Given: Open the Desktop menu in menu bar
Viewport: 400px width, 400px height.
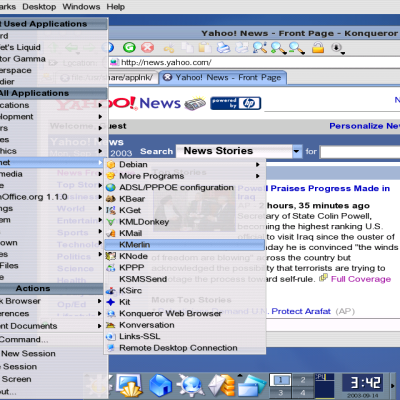Looking at the screenshot, I should [x=39, y=7].
